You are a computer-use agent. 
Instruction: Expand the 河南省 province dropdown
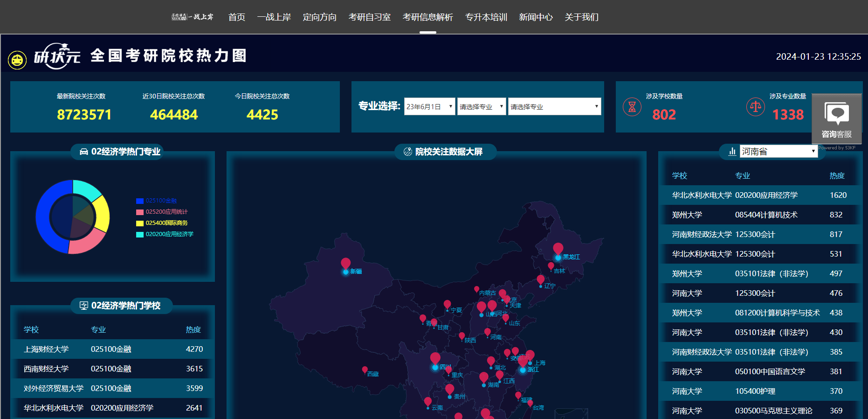click(778, 151)
